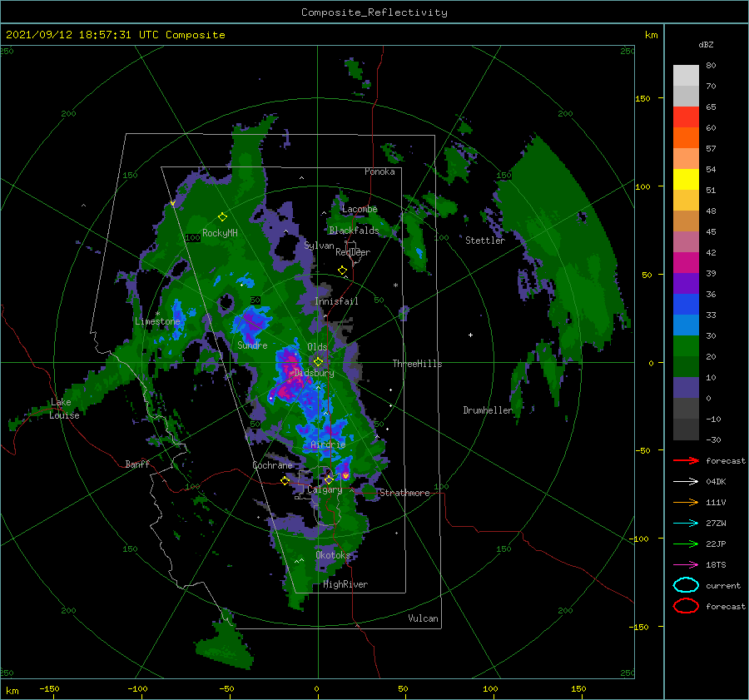
Task: Click the 150 tick on the right km axis
Action: click(642, 98)
